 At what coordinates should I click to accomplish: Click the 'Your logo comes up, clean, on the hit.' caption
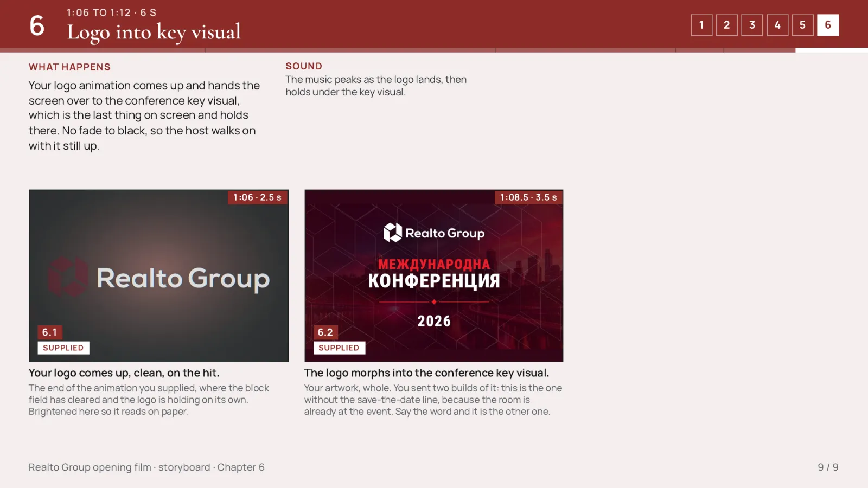coord(124,373)
